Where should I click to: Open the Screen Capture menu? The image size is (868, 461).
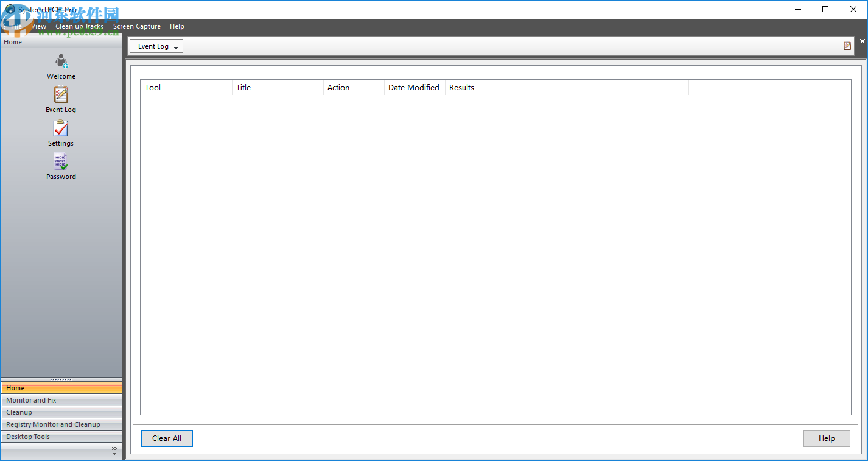click(x=136, y=26)
